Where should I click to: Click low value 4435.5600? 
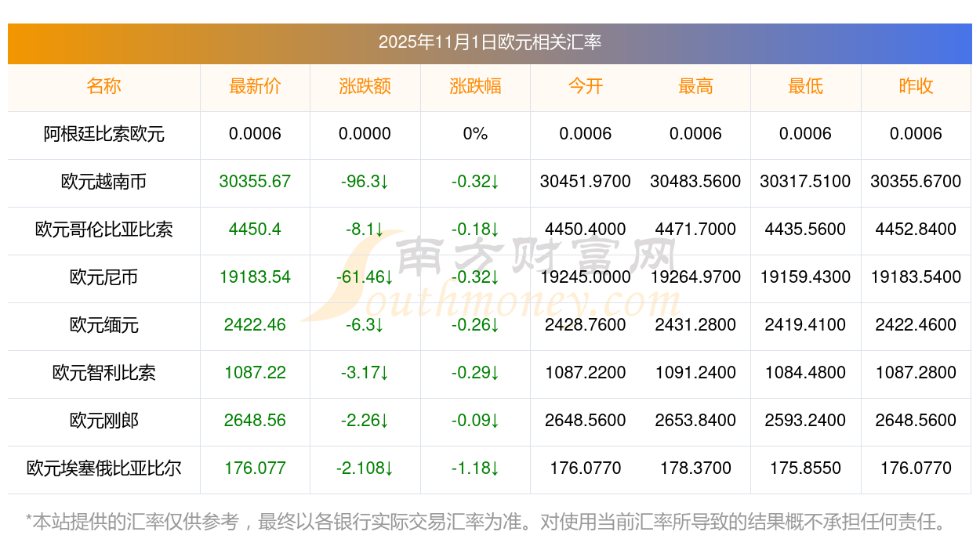click(805, 230)
